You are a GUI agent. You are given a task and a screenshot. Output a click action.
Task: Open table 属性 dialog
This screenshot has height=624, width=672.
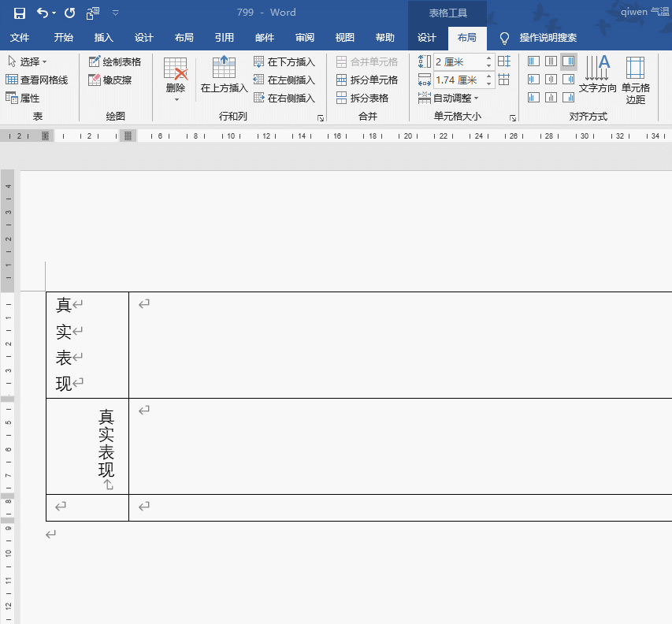28,98
